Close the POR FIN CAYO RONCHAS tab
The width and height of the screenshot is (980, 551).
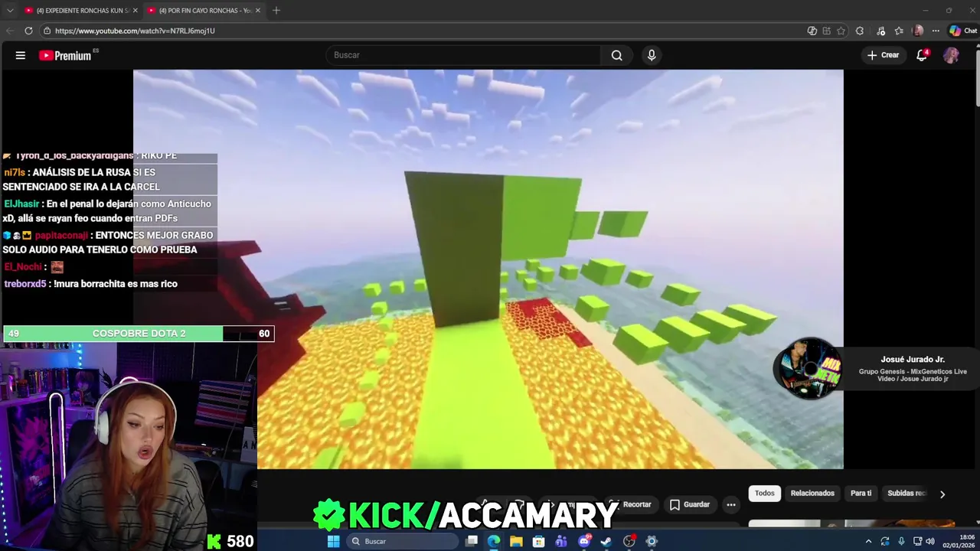pyautogui.click(x=257, y=10)
